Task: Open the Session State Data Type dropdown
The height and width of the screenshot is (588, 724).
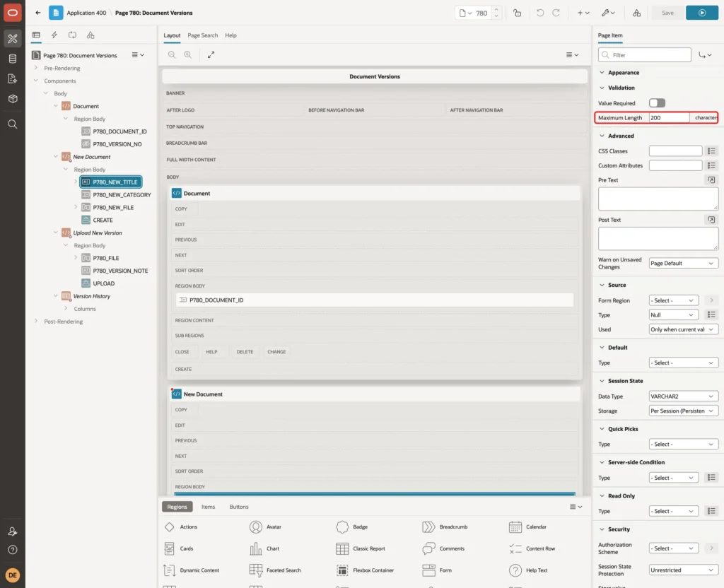Action: (x=684, y=396)
